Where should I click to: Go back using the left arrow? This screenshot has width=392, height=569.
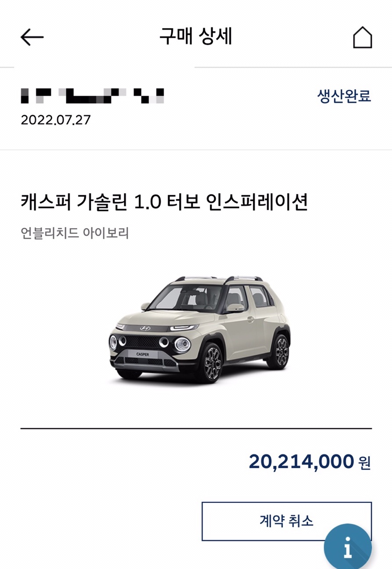click(x=32, y=38)
